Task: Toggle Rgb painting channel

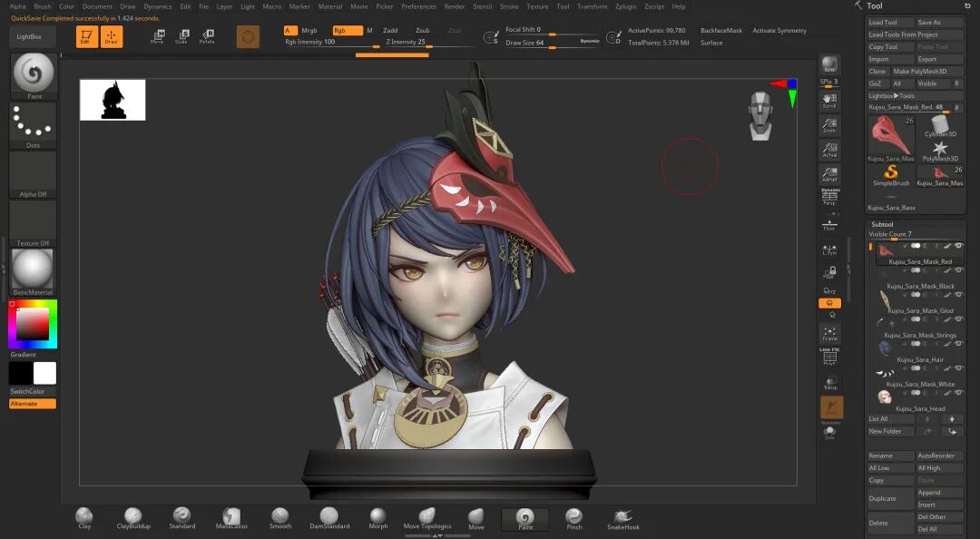Action: click(x=348, y=30)
